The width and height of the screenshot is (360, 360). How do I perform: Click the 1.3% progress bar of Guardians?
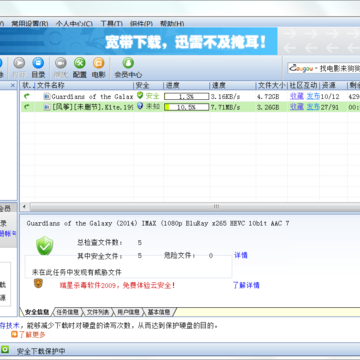coord(186,97)
